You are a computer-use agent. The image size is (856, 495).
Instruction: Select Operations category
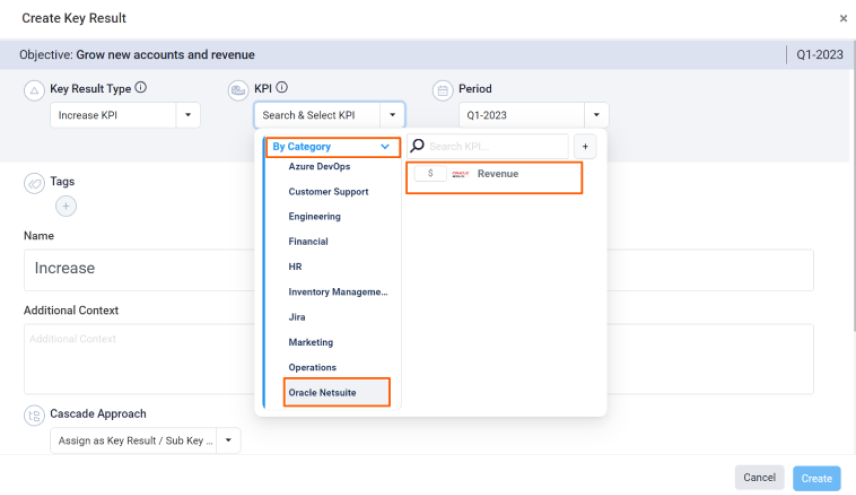312,367
